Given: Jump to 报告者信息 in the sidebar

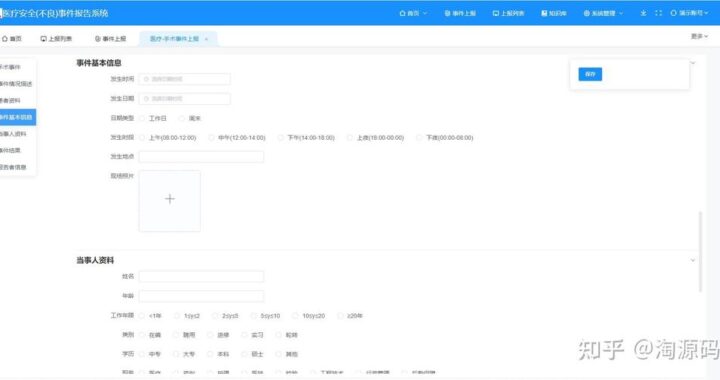Looking at the screenshot, I should [x=13, y=167].
